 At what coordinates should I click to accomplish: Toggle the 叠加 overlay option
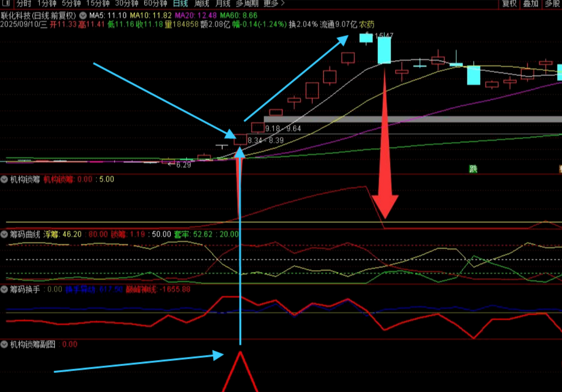531,4
